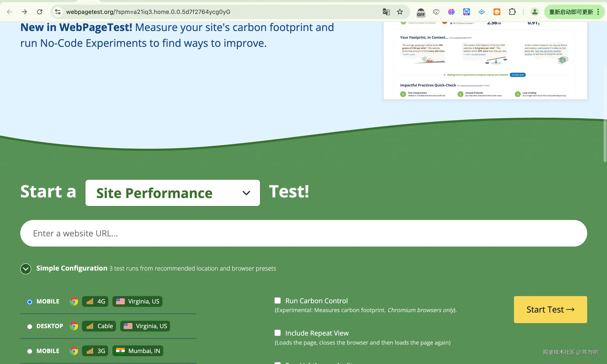This screenshot has width=607, height=364.
Task: Click the forward navigation arrow
Action: [x=24, y=12]
